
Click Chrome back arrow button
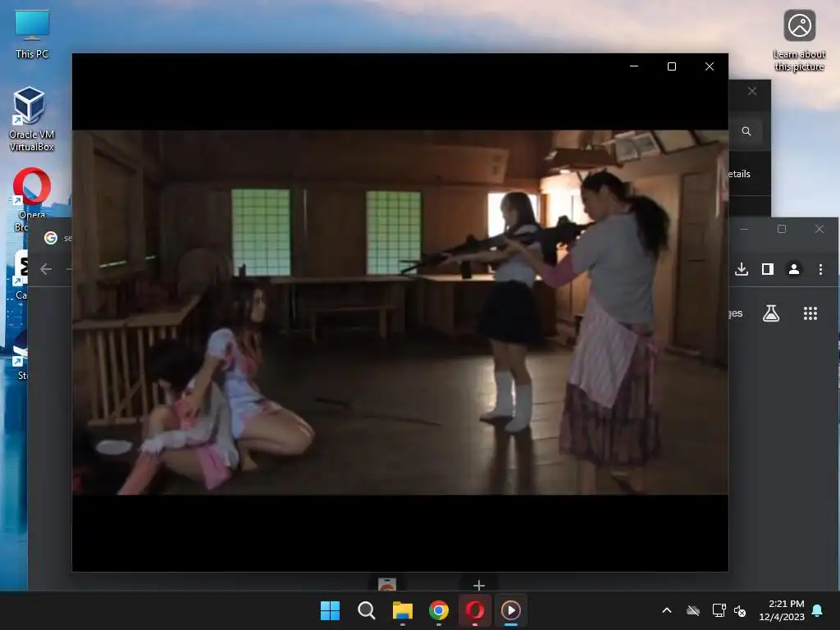pyautogui.click(x=46, y=269)
